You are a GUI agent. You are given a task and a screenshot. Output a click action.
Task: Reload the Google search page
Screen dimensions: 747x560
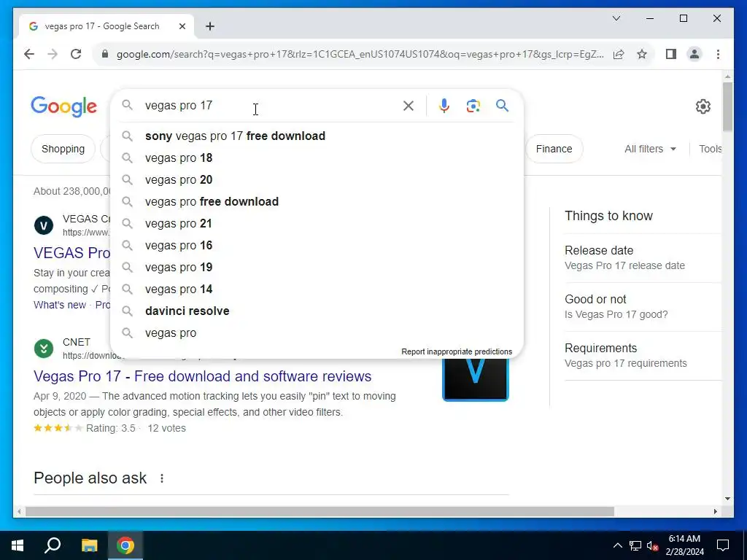coord(76,54)
